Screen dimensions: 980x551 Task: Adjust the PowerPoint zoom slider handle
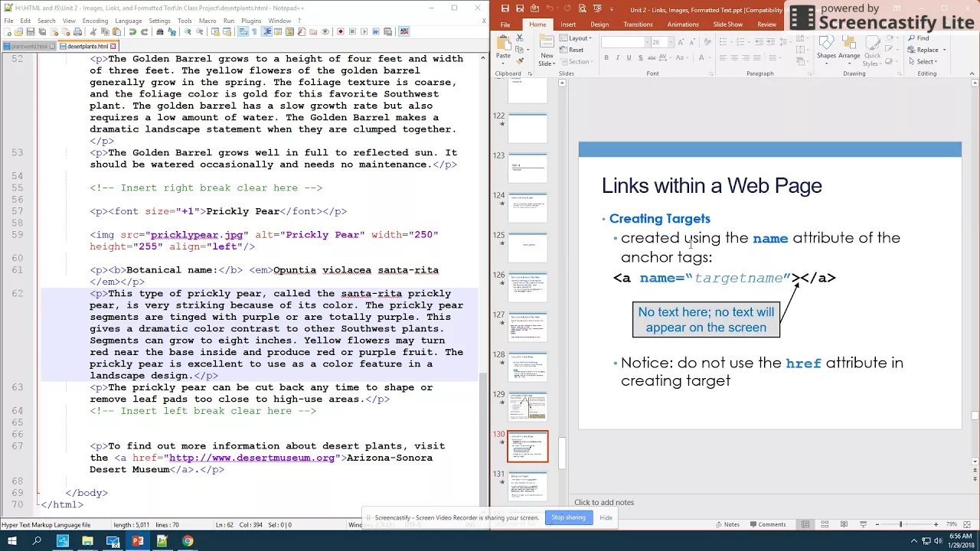click(901, 524)
